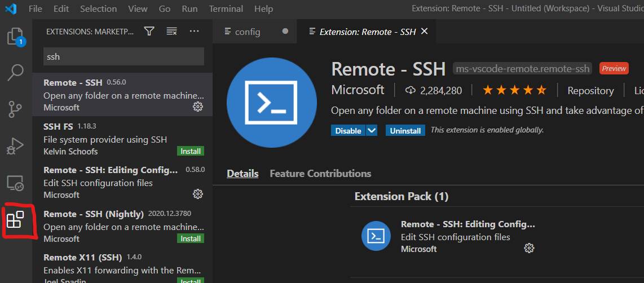Screen dimensions: 644x283
Task: Open the Explorer view in the activity bar
Action: [x=16, y=37]
